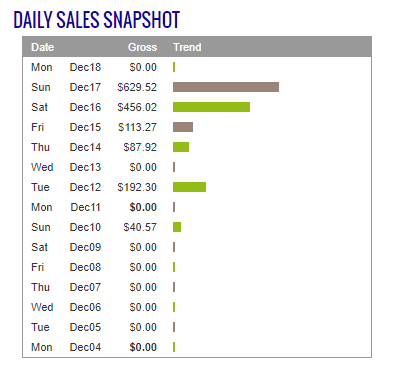Click the $192.30 gross amount

(137, 187)
